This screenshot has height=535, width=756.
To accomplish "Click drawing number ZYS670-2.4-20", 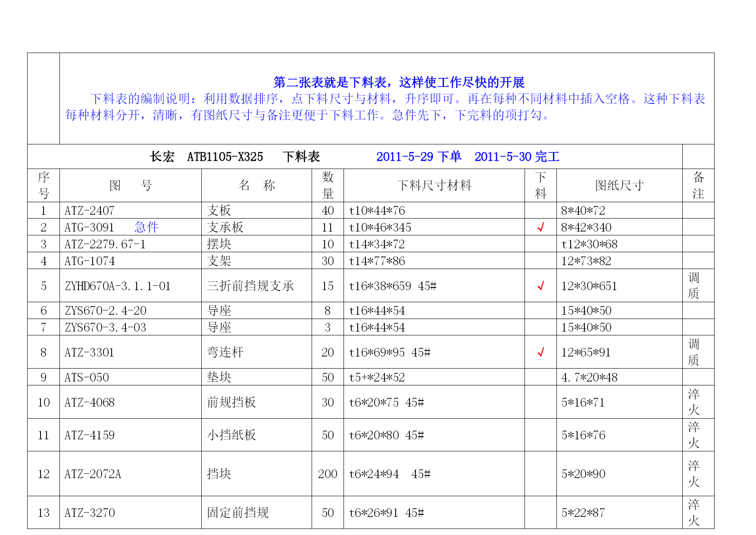I will [x=106, y=311].
